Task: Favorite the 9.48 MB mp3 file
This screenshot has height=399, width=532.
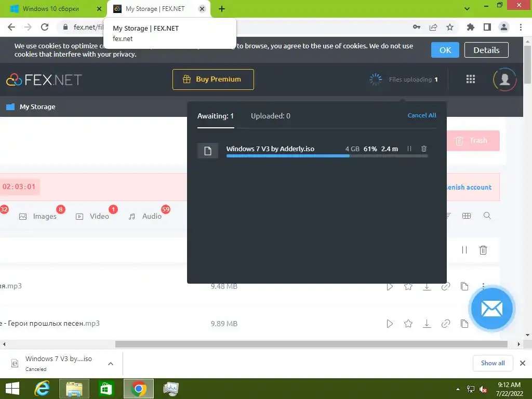Action: 408,286
